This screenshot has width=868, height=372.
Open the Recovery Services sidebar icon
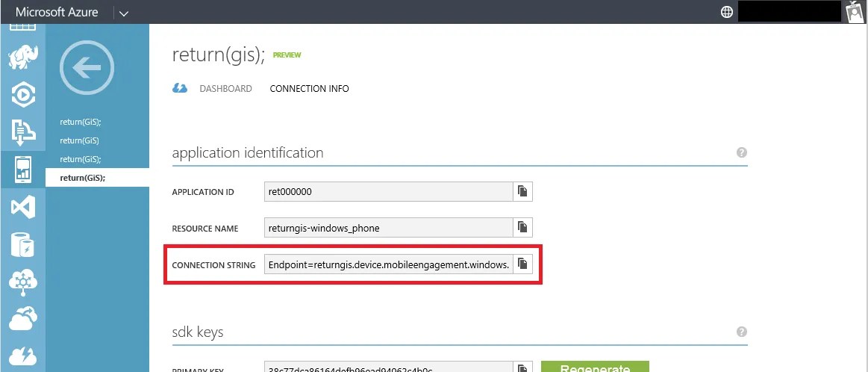22,131
